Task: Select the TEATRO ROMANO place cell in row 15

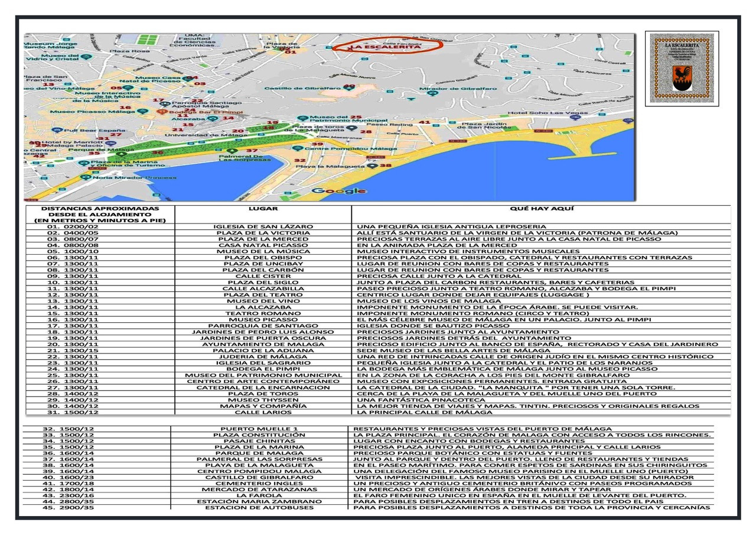Action: click(263, 313)
